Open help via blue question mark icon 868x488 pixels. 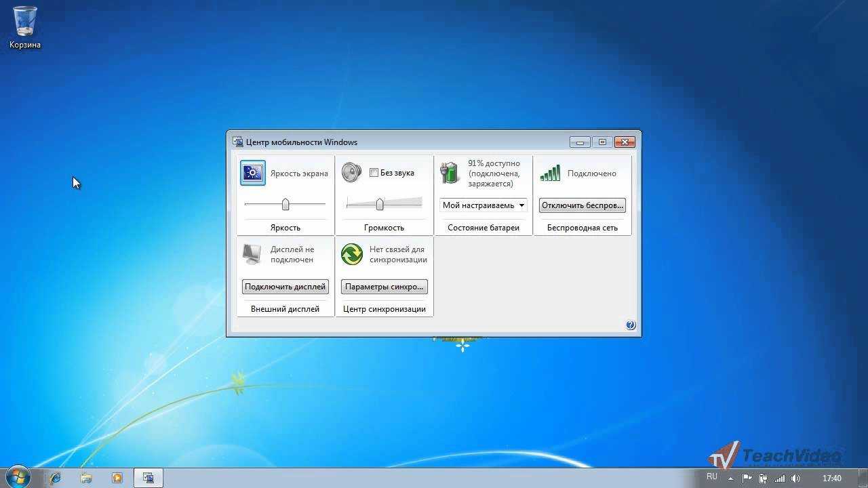631,325
